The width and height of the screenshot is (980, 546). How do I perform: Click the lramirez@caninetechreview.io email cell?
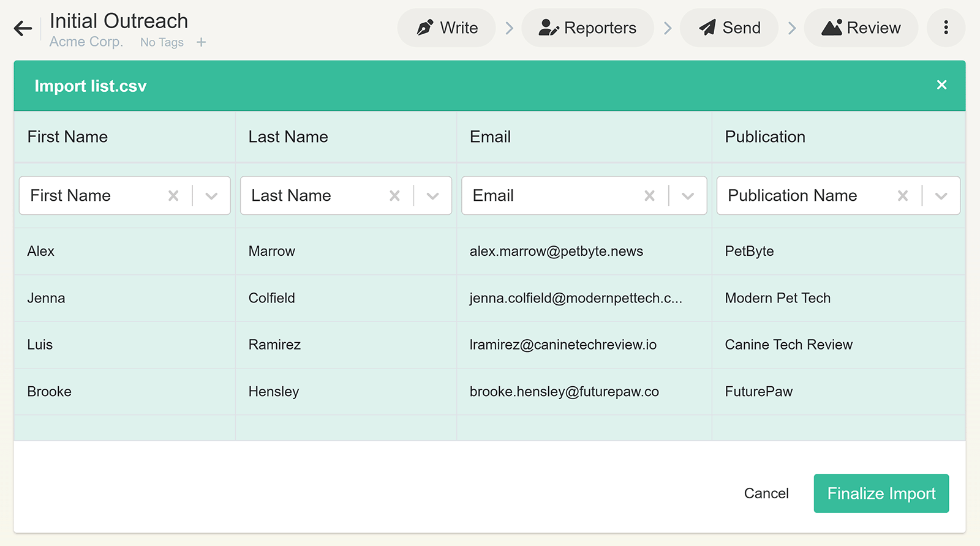[584, 345]
